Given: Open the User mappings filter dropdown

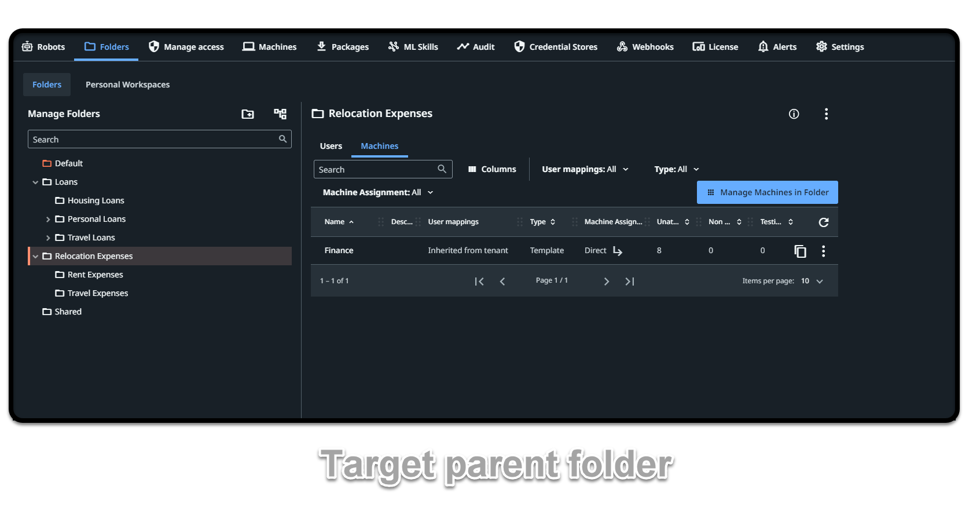Looking at the screenshot, I should pos(585,169).
